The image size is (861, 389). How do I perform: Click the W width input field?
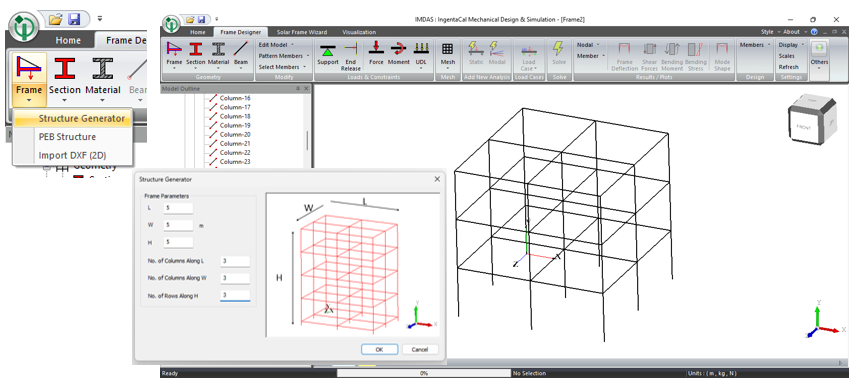coord(178,225)
